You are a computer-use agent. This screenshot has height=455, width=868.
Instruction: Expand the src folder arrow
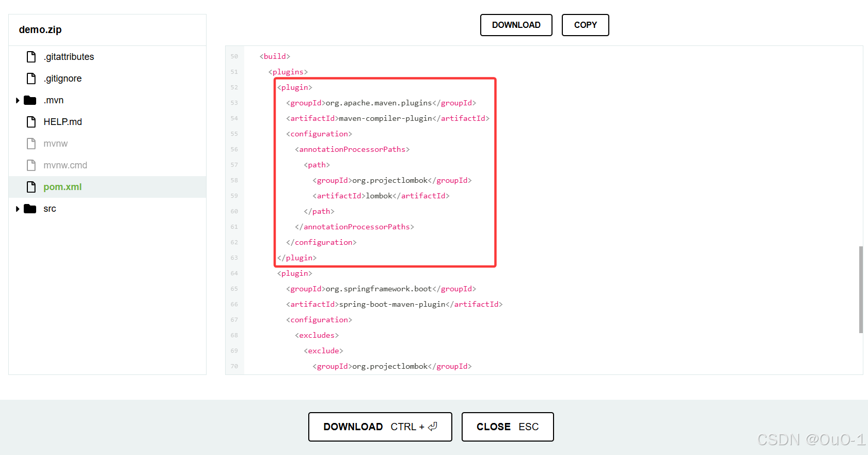click(18, 209)
